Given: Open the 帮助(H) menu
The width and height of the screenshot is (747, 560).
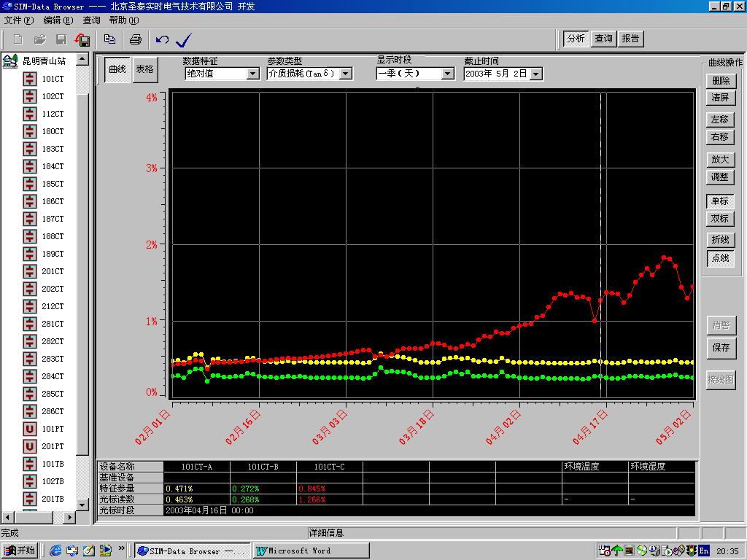Looking at the screenshot, I should point(124,20).
